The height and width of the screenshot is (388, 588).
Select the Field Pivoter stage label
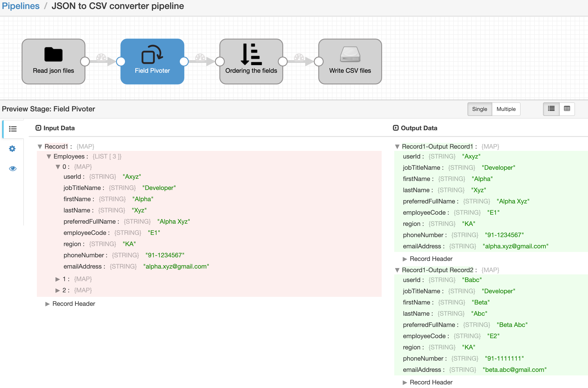152,71
